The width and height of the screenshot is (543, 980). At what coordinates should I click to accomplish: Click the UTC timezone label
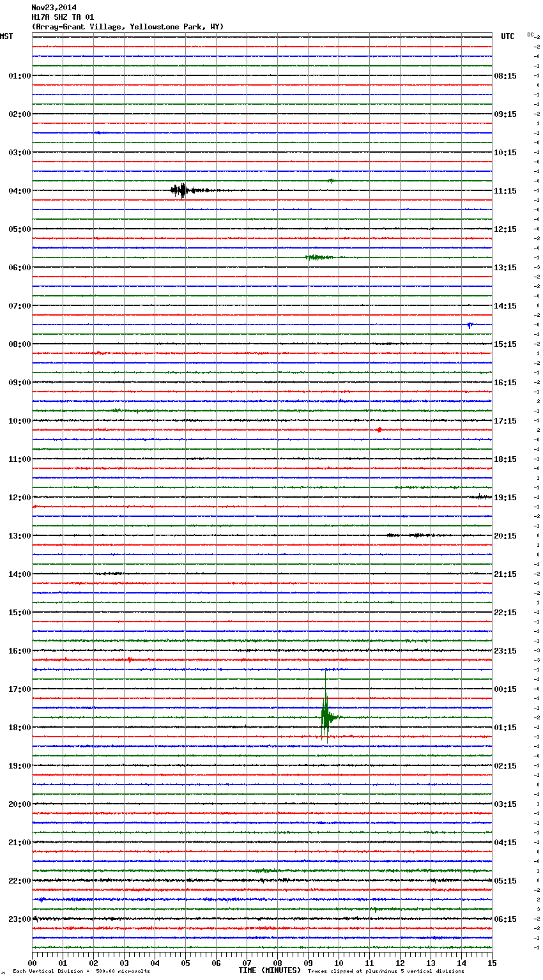click(x=507, y=36)
